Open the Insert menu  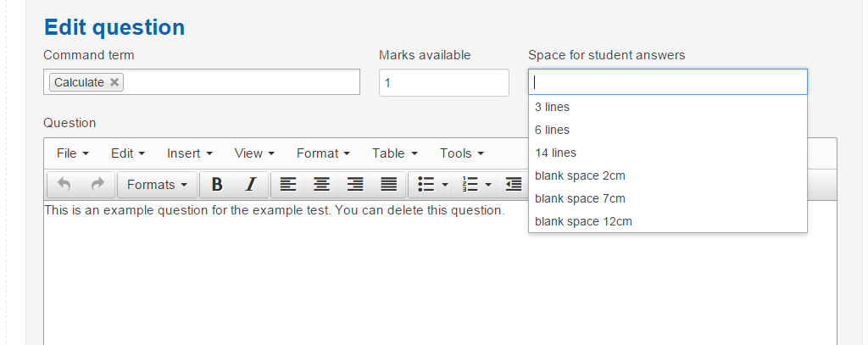tap(190, 153)
